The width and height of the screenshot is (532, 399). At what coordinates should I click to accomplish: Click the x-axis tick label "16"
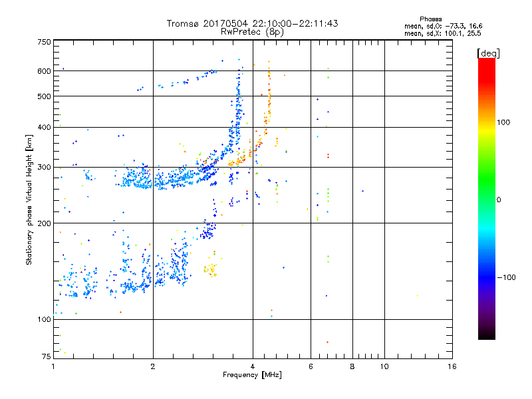point(452,366)
